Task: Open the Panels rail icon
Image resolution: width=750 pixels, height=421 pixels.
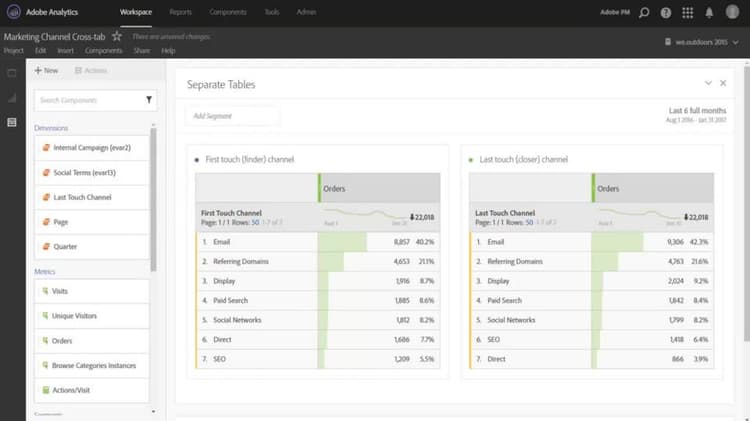Action: pos(12,73)
